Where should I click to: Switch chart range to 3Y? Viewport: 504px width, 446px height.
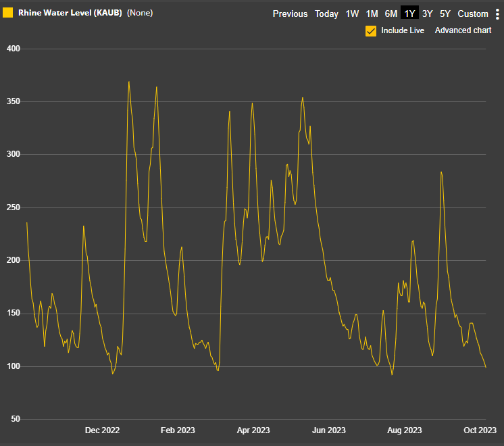[427, 14]
